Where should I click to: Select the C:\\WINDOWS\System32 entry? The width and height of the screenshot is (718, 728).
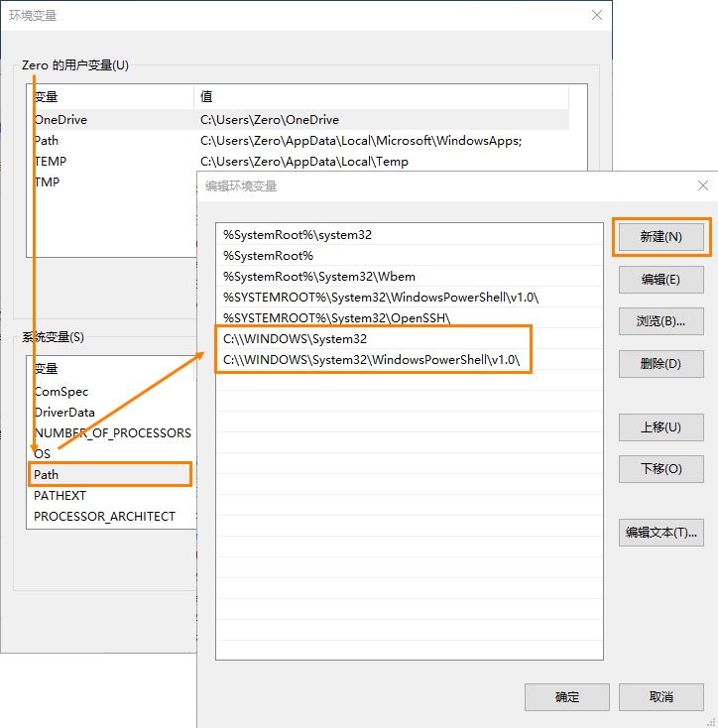410,339
